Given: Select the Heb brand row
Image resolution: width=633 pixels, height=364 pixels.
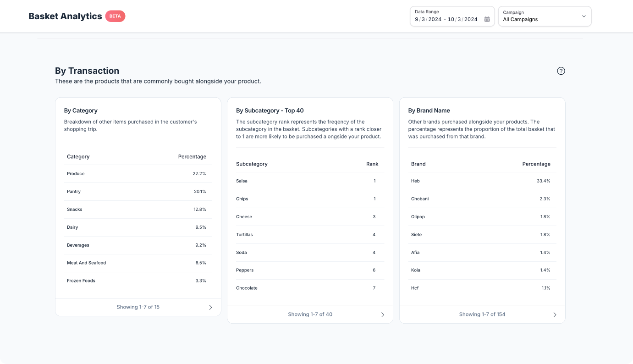Looking at the screenshot, I should [x=482, y=181].
